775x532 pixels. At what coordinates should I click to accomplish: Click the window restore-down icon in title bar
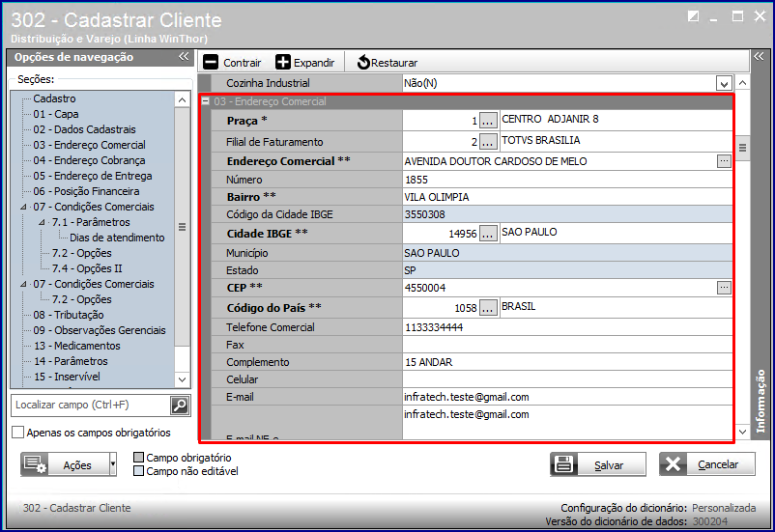694,16
